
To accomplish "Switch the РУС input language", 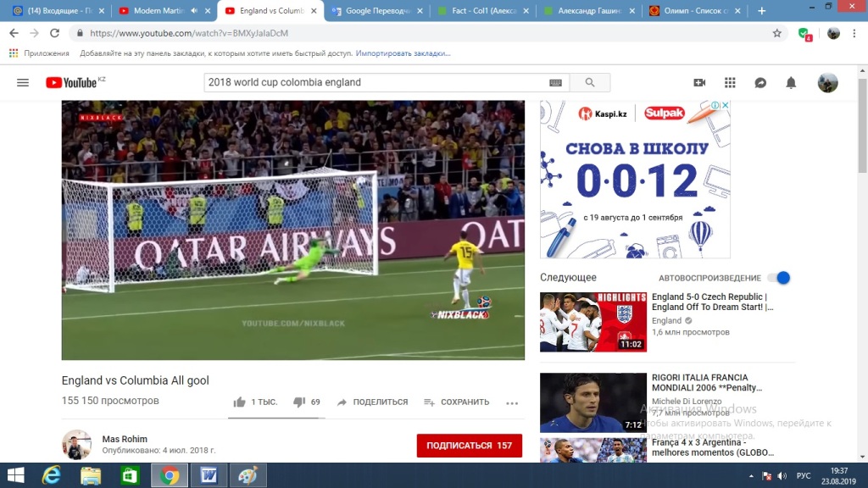I will tap(804, 476).
